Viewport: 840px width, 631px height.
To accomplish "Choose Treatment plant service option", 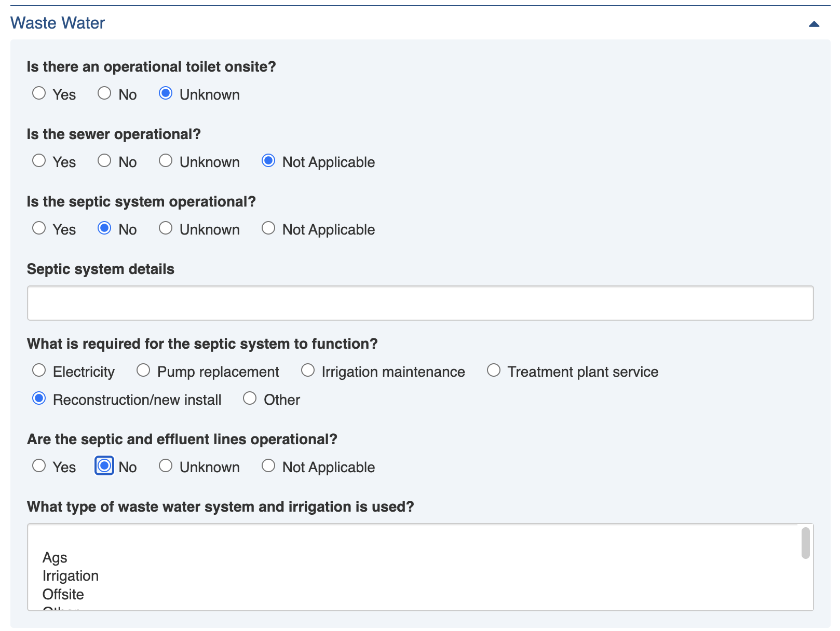I will click(494, 371).
